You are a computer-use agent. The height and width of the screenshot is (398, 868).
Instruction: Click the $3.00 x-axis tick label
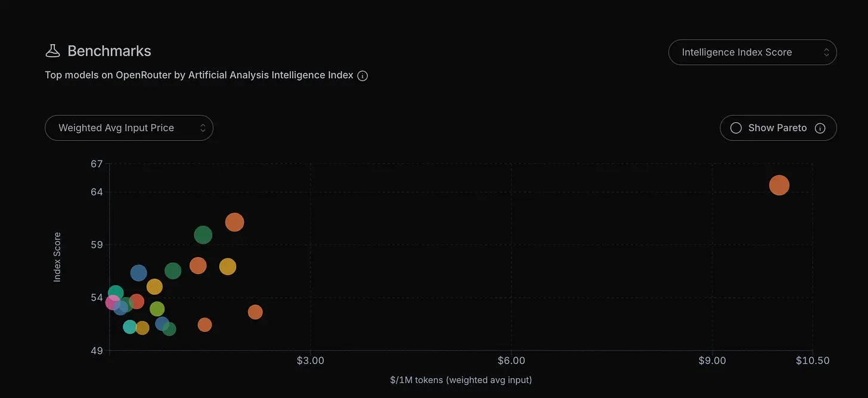point(310,361)
